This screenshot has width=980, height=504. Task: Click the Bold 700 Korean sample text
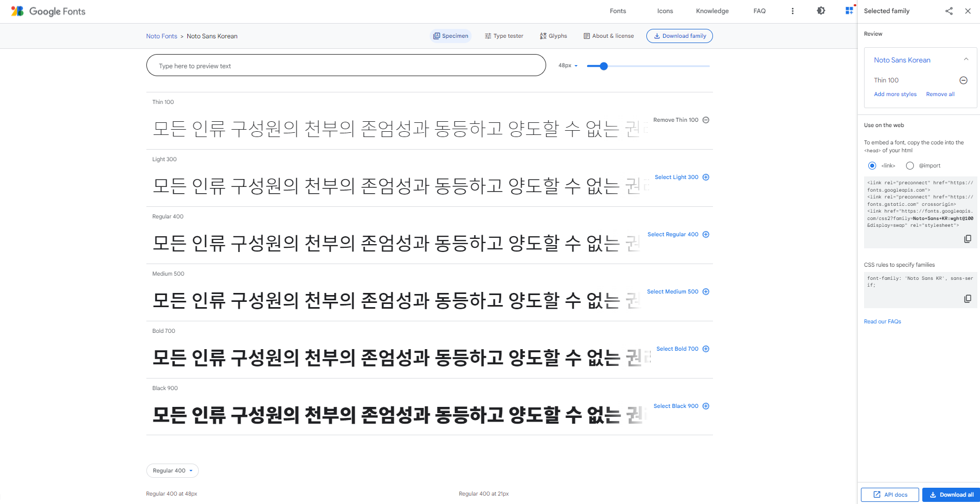click(401, 358)
